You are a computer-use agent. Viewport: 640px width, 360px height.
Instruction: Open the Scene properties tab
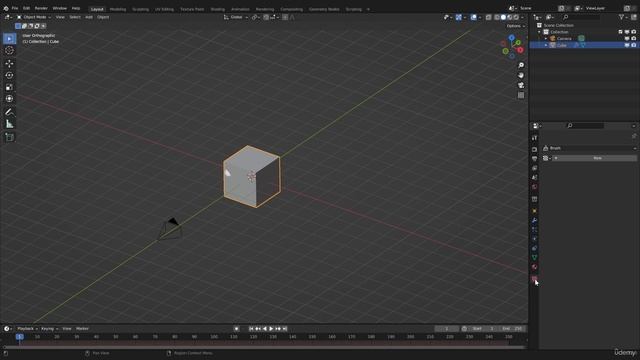coord(534,178)
